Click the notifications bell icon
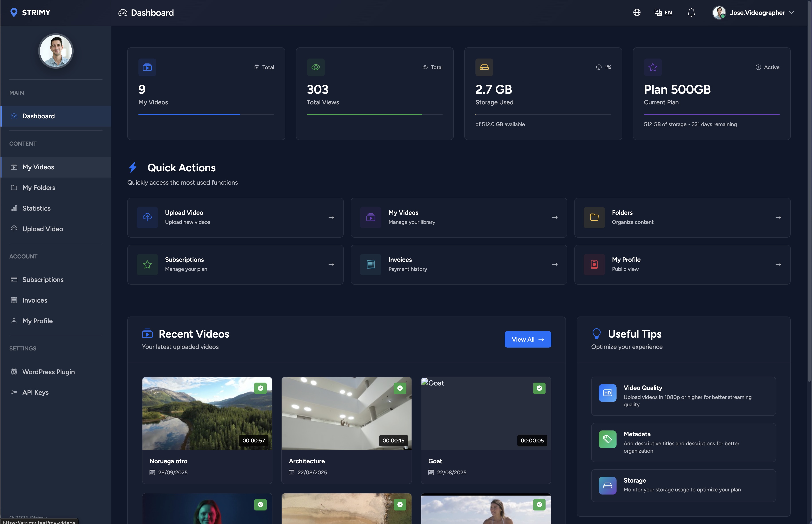The image size is (812, 524). tap(692, 12)
